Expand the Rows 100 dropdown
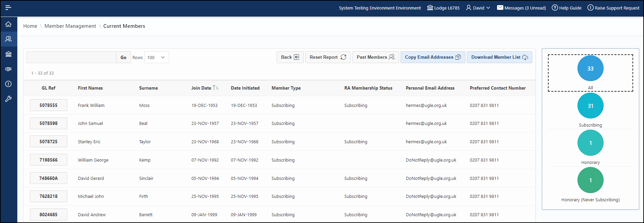 coord(156,57)
